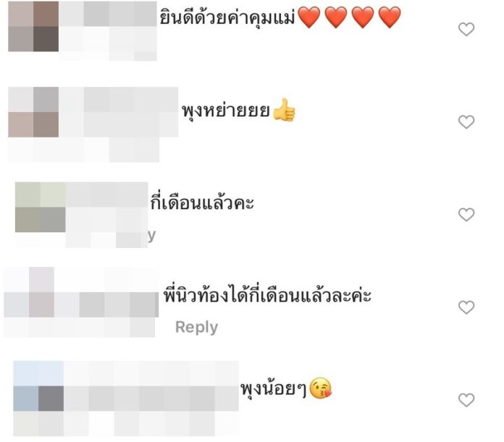Open blurred username before 'กี่เดือนแล้วคะ'
The image size is (504, 442).
(106, 195)
